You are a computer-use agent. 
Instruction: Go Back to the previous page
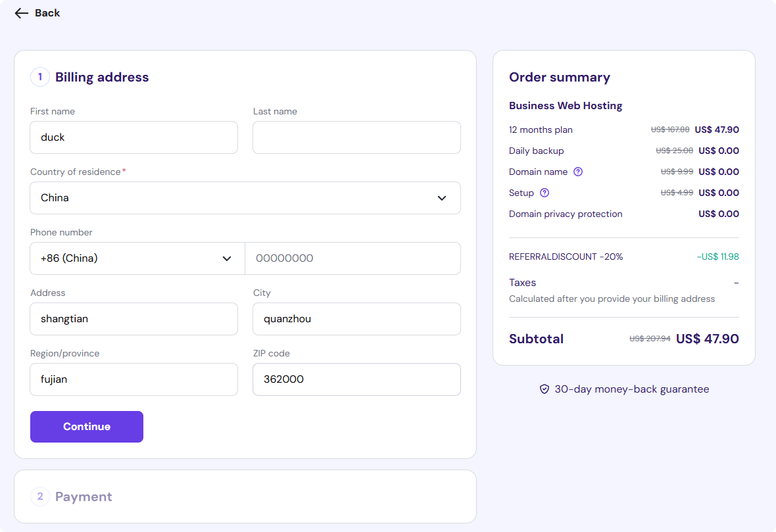tap(47, 13)
